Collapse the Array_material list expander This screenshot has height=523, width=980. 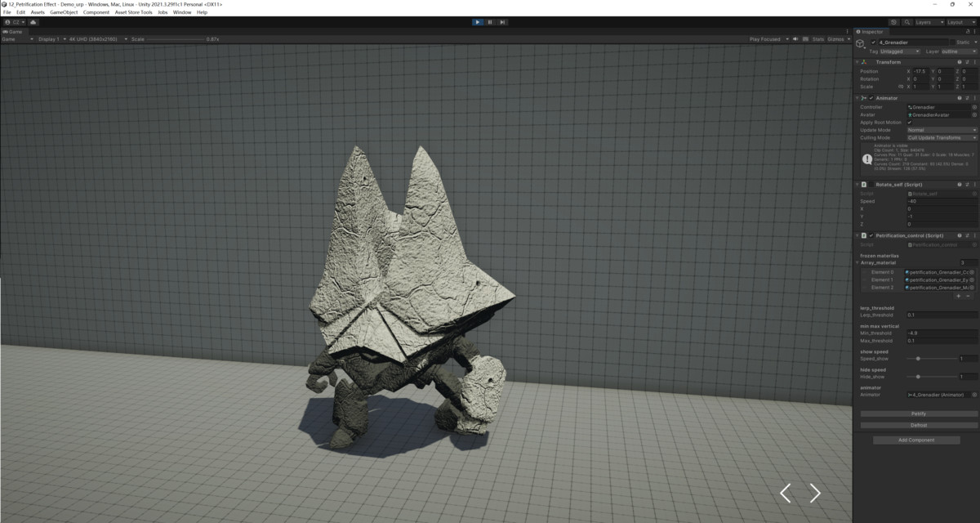tap(857, 264)
